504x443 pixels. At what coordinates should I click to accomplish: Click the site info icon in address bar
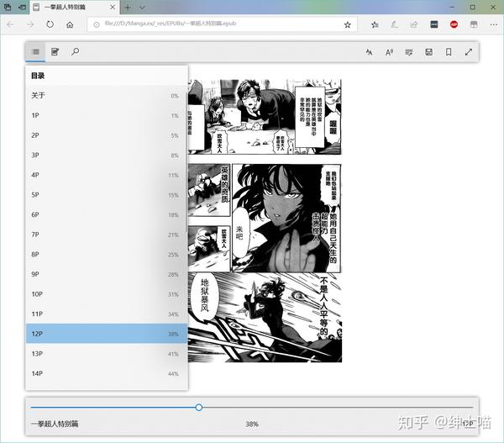click(x=96, y=24)
